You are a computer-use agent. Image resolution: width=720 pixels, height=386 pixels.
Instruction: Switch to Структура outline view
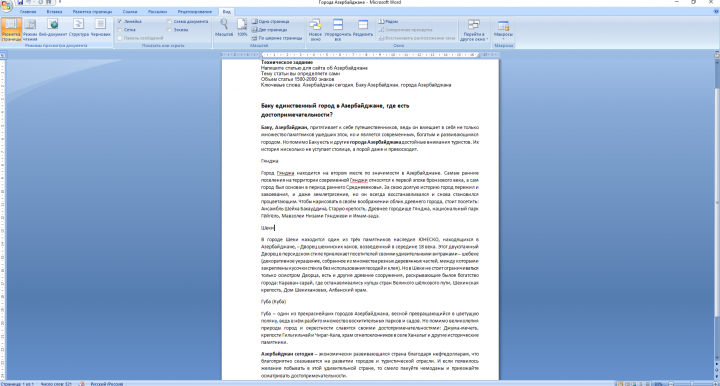click(x=79, y=28)
